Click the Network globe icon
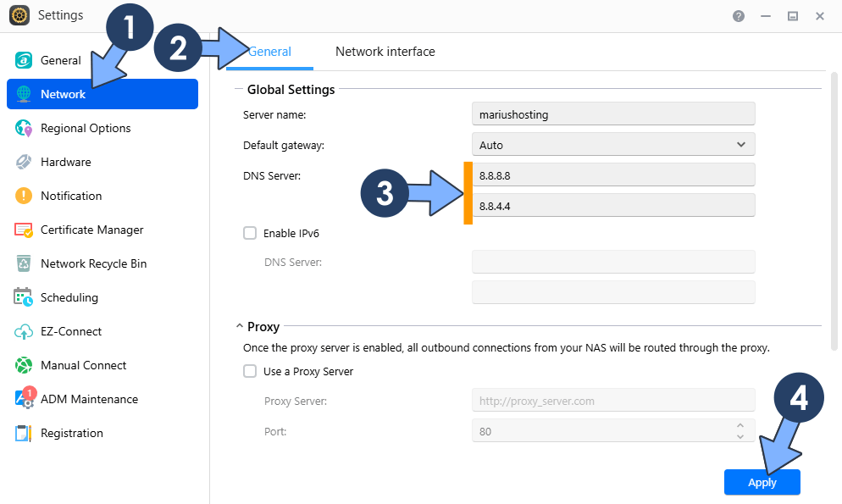This screenshot has height=504, width=842. point(23,94)
